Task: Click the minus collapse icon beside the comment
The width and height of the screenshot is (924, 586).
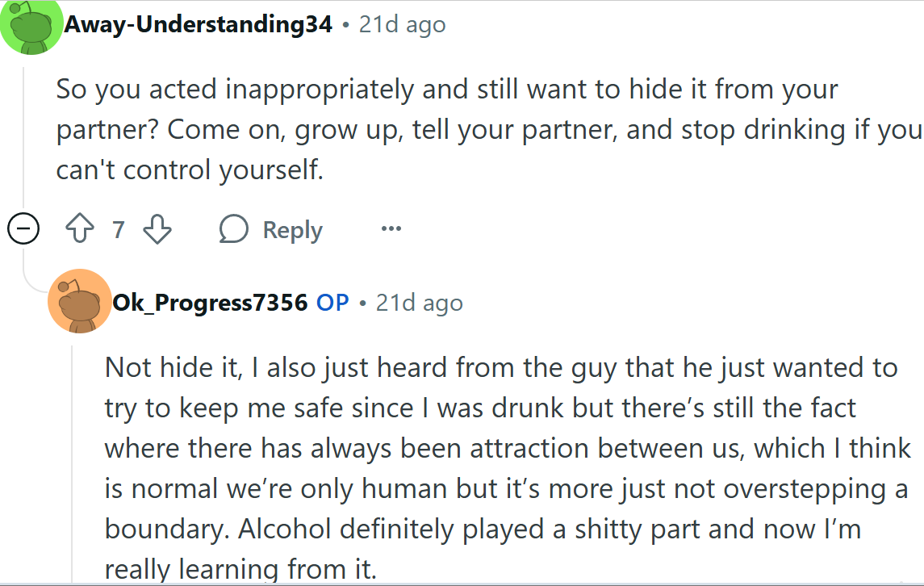Action: [23, 228]
